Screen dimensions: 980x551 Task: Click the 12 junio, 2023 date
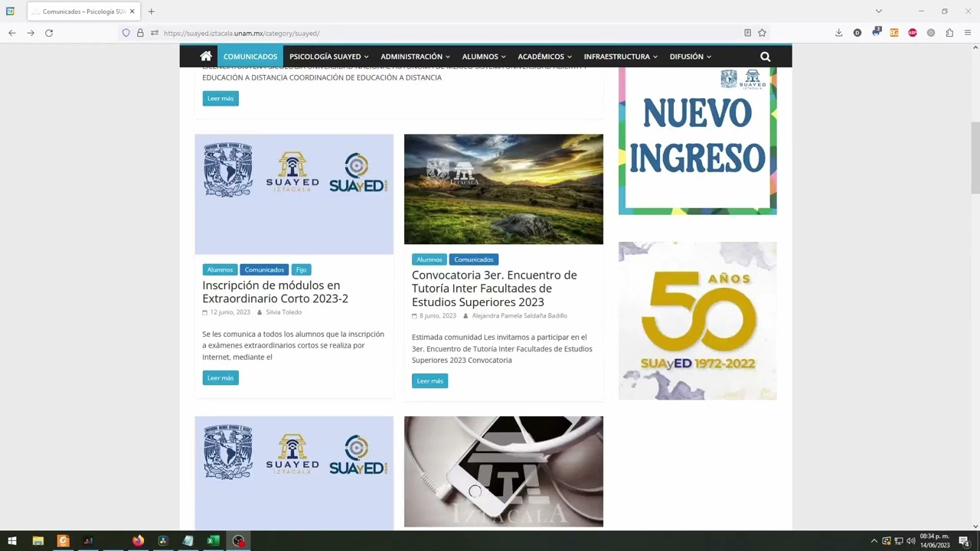coord(230,312)
